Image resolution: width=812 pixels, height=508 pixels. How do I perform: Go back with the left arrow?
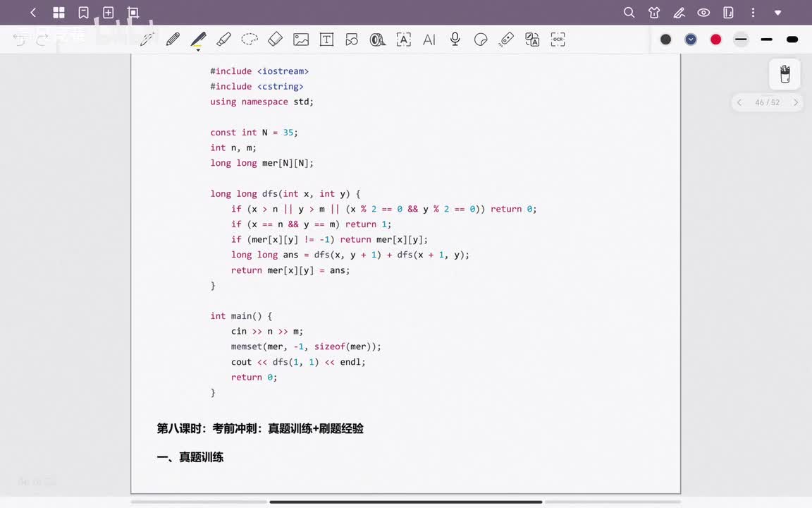pyautogui.click(x=33, y=13)
